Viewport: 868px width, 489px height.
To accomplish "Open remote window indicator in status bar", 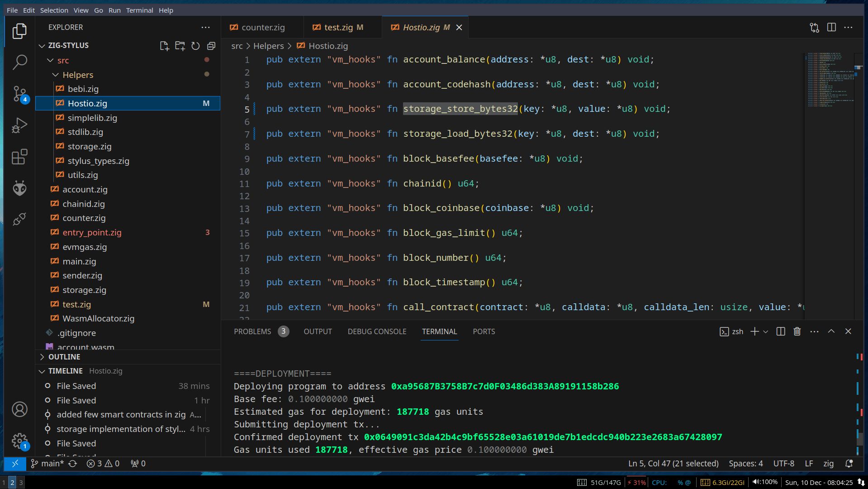I will (x=15, y=463).
